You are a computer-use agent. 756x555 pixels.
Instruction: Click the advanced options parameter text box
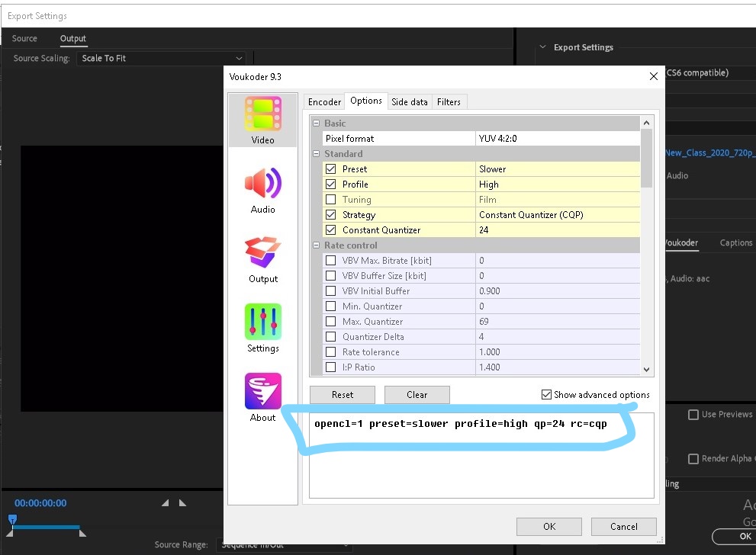point(481,465)
